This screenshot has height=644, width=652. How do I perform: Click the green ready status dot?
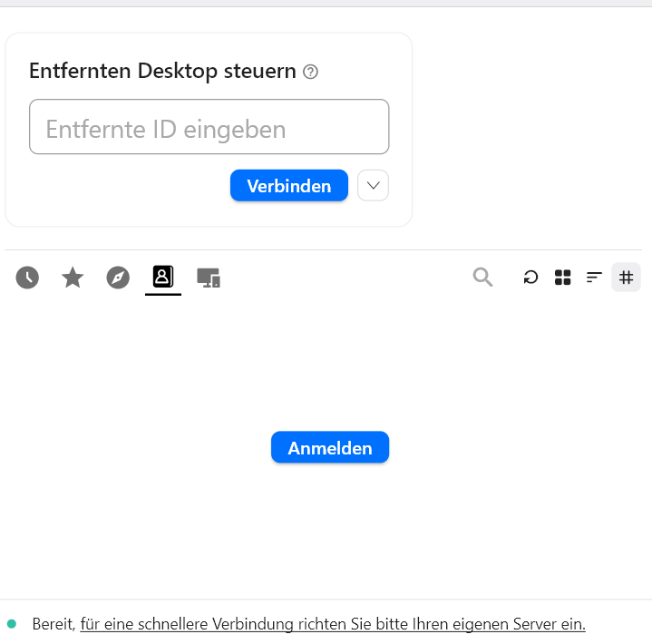(x=12, y=624)
